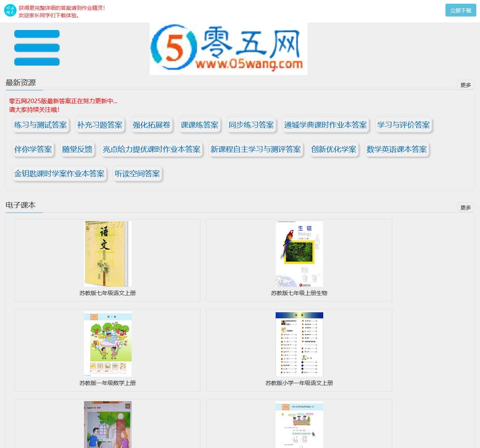The image size is (480, 448).
Task: Open 更多 beside 电子课本
Action: (x=465, y=207)
